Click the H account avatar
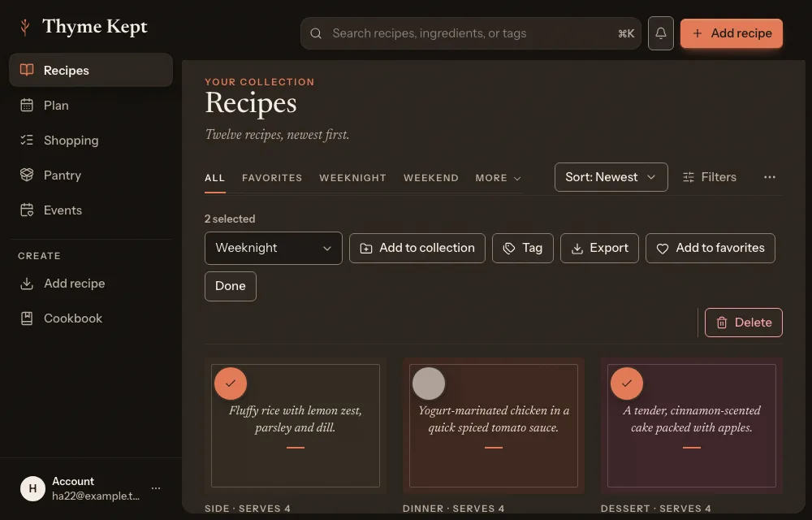This screenshot has height=520, width=812. (x=32, y=488)
